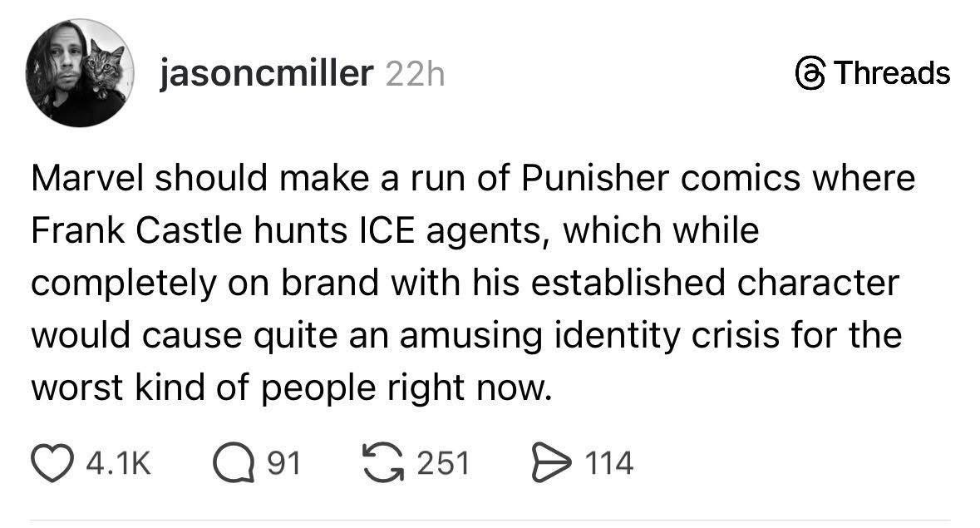Open jasoncmiller's profile picture

point(81,73)
